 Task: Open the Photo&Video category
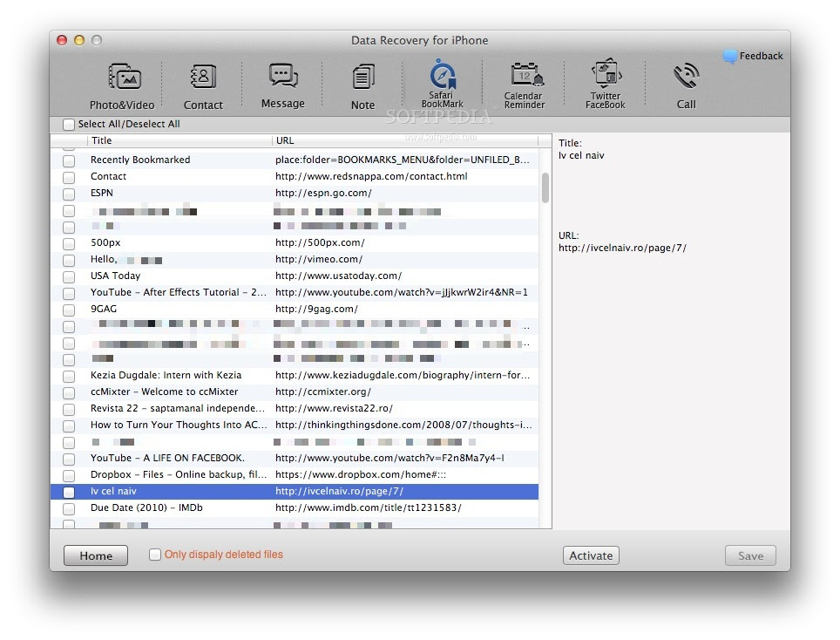(122, 85)
